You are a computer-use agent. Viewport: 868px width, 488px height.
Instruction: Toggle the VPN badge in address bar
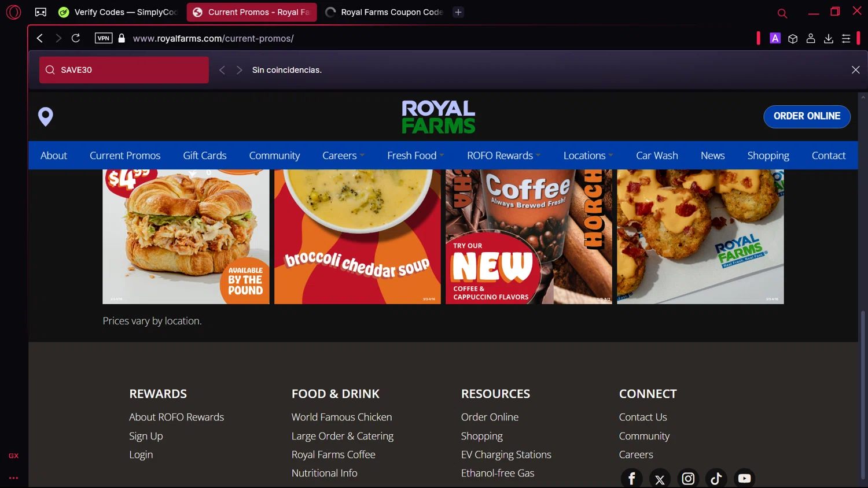point(104,38)
